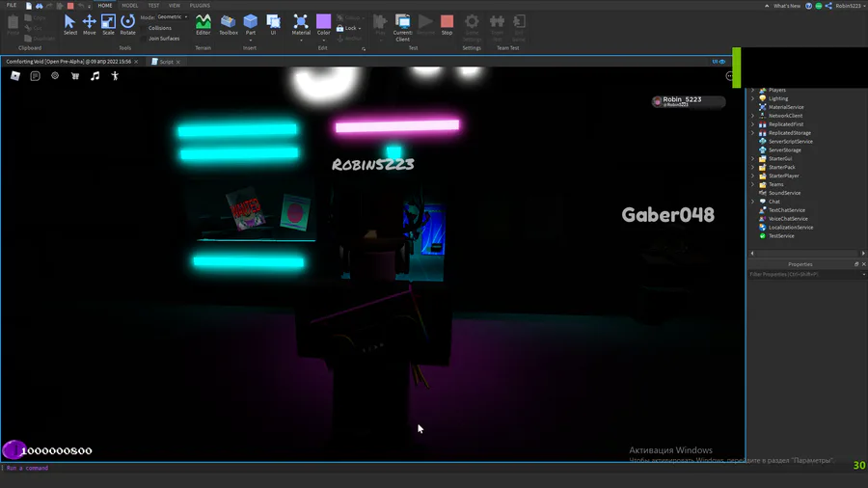Viewport: 868px width, 488px height.
Task: Expand the Lighting node in Explorer
Action: pyautogui.click(x=752, y=98)
